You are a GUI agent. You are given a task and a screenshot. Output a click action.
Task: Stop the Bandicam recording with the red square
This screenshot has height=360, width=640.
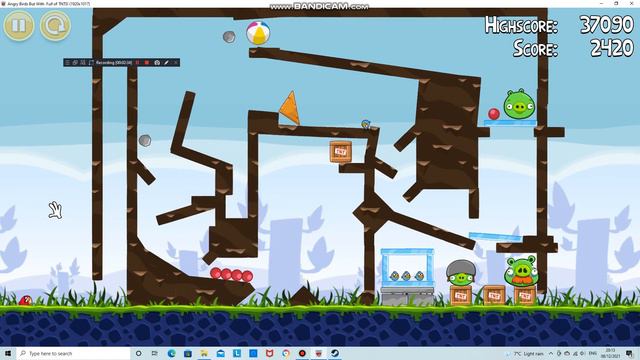(x=147, y=62)
